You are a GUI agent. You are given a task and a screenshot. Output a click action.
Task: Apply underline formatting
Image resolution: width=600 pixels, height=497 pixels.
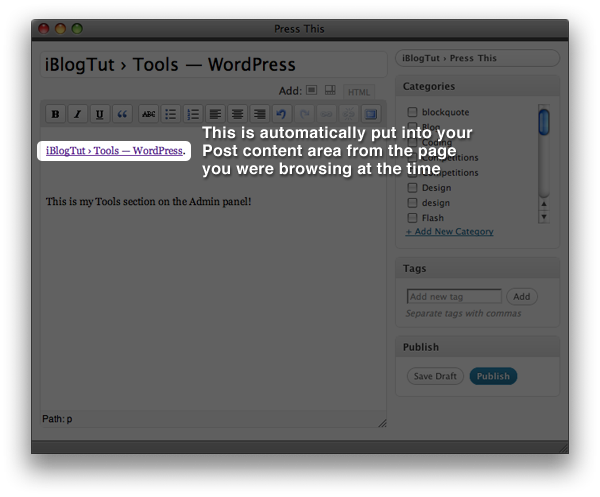pos(100,114)
